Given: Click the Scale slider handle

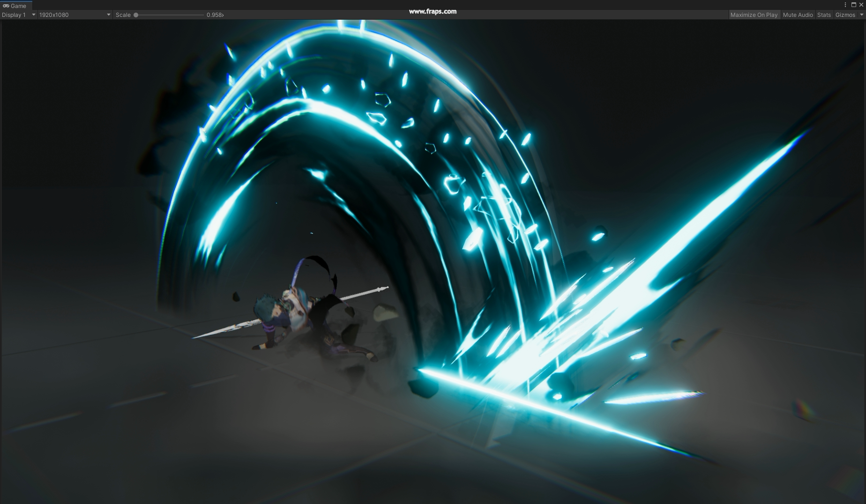Looking at the screenshot, I should (x=136, y=15).
